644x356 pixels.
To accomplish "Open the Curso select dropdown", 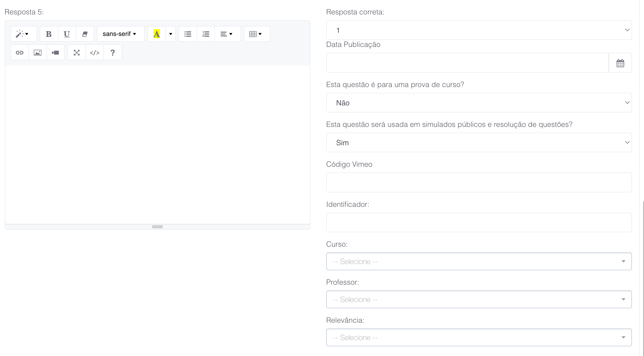I will (479, 261).
